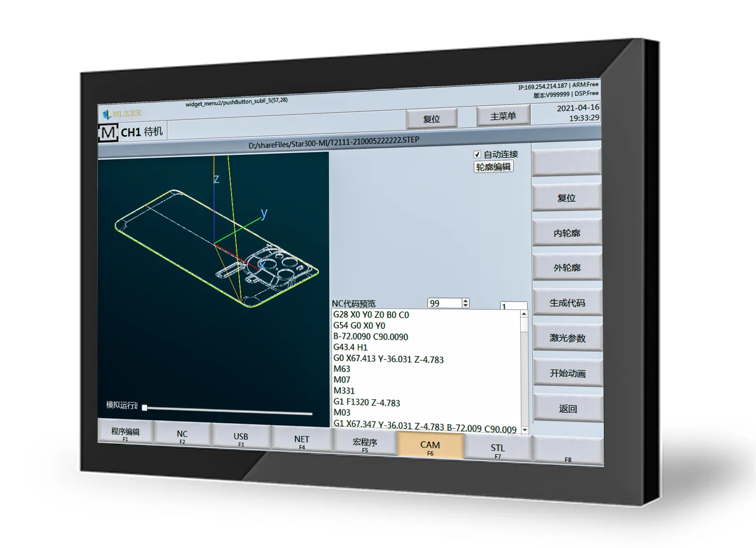Toggle the 自动连接 checkbox
756x548 pixels.
click(477, 154)
